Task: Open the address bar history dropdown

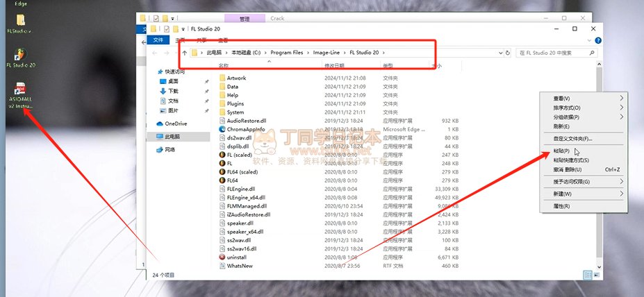Action: (500, 53)
